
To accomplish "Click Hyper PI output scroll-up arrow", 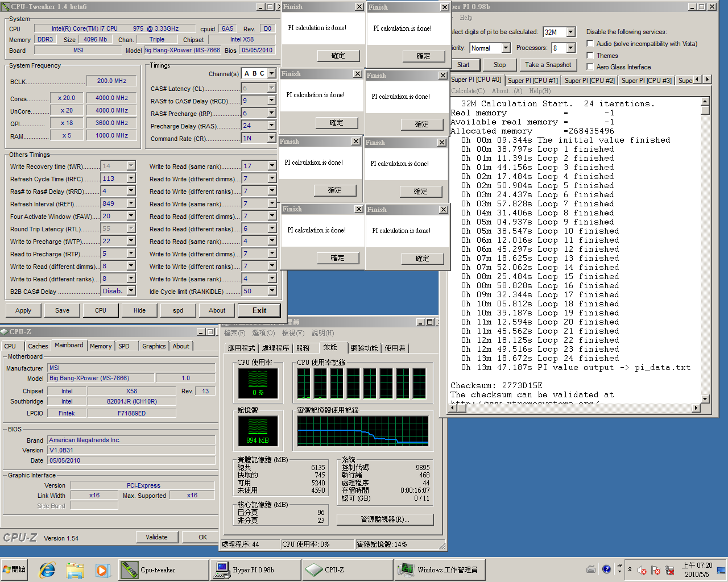I will coord(705,102).
